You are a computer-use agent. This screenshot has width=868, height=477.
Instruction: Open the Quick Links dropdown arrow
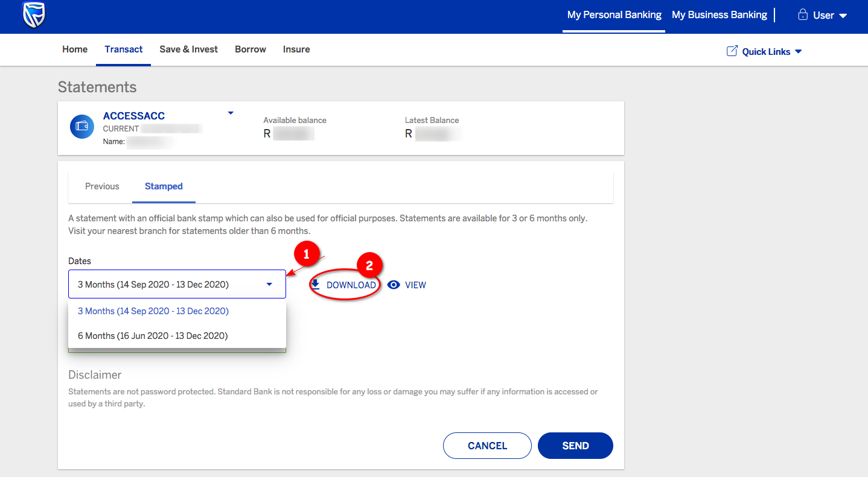(x=799, y=52)
